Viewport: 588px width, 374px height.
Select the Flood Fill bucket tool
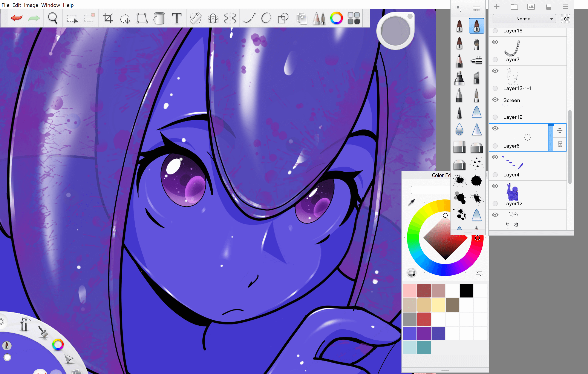pyautogui.click(x=159, y=18)
